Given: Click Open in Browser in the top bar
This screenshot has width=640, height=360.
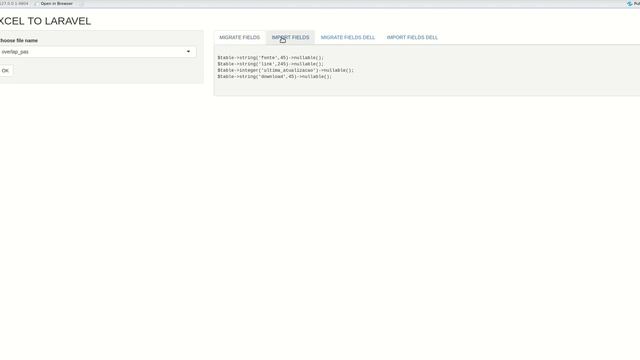Looking at the screenshot, I should (x=56, y=4).
